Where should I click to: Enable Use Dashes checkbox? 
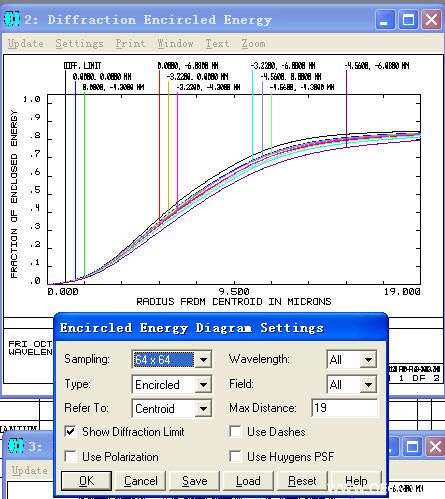point(235,432)
